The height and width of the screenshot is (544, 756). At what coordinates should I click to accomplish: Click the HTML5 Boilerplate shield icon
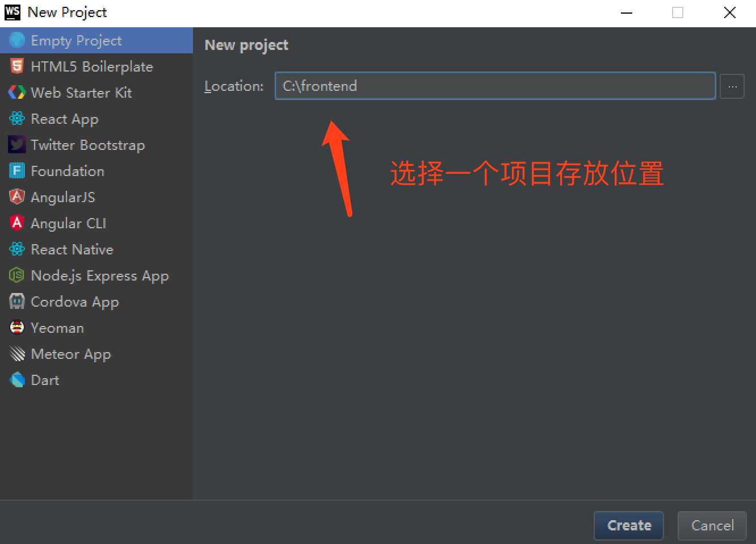tap(17, 66)
